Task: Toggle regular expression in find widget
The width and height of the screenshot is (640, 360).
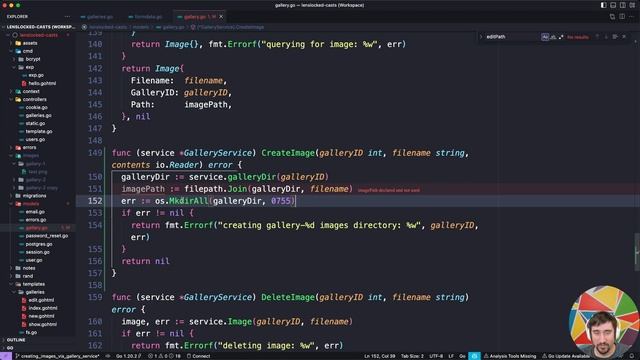Action: (561, 37)
